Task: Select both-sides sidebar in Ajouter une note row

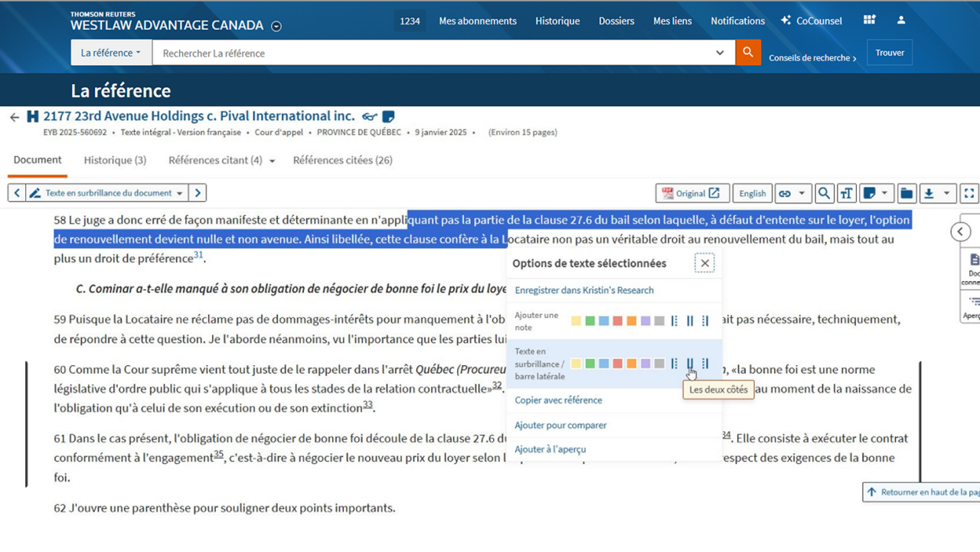Action: click(x=690, y=322)
